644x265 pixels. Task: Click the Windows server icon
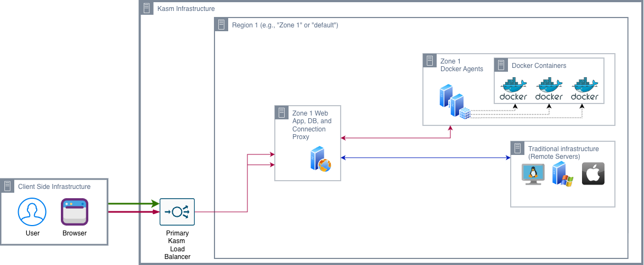pyautogui.click(x=562, y=174)
